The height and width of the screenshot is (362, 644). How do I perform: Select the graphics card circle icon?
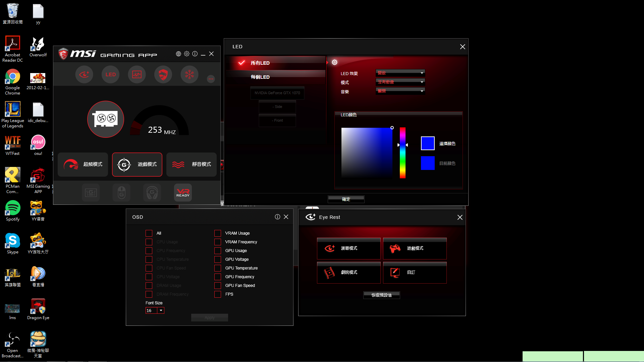click(x=106, y=119)
